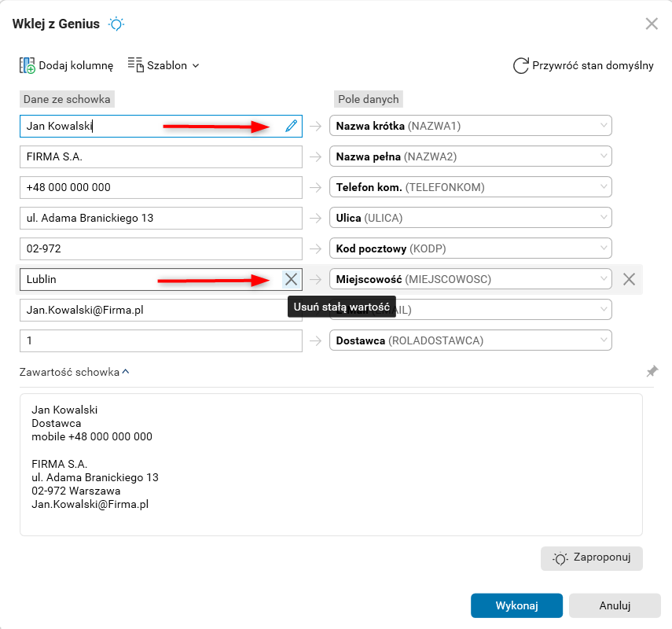Remove the Miejscowość row with the outer X
Viewport: 672px width, 629px height.
(x=629, y=278)
